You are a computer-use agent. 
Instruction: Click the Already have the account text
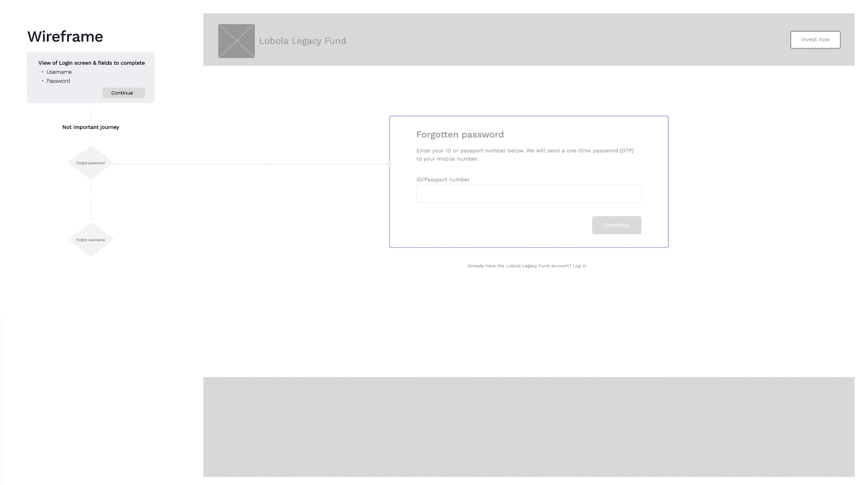point(519,265)
